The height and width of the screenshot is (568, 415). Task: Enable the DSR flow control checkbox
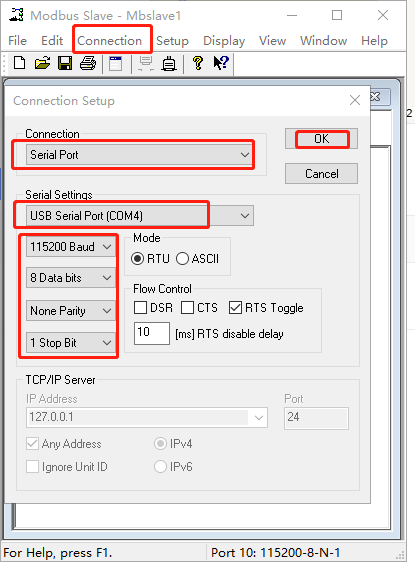pyautogui.click(x=140, y=308)
